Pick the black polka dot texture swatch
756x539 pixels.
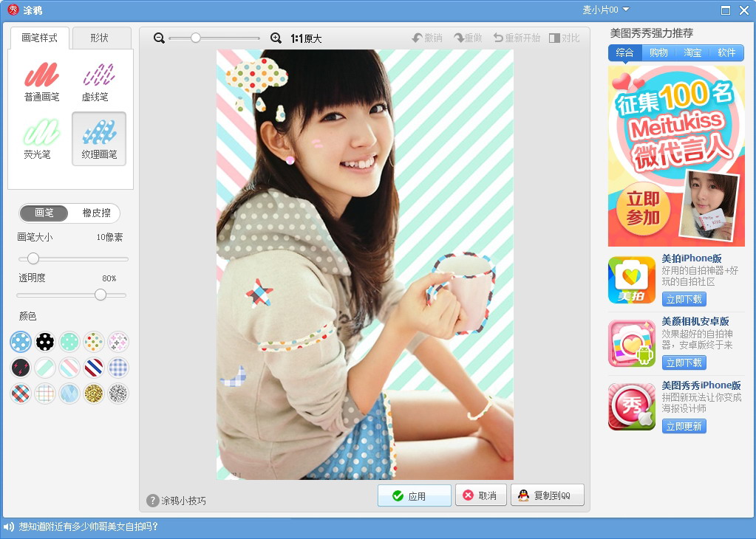(45, 342)
